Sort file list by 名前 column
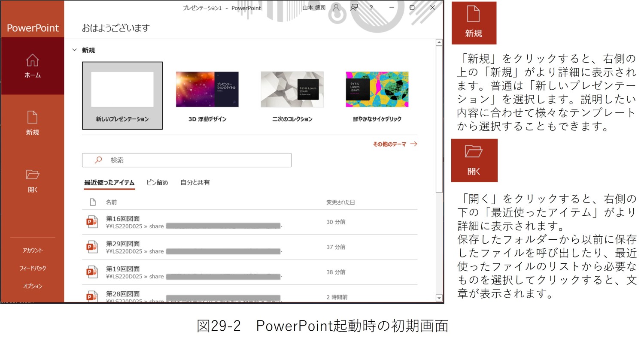644x344 pixels. coord(111,202)
